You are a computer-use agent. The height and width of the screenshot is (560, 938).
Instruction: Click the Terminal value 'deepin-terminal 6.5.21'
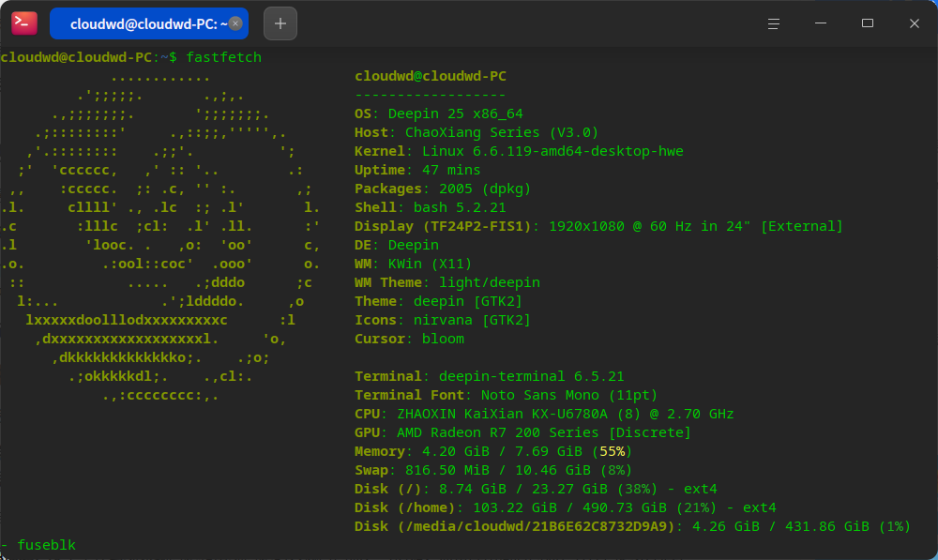[x=531, y=376]
